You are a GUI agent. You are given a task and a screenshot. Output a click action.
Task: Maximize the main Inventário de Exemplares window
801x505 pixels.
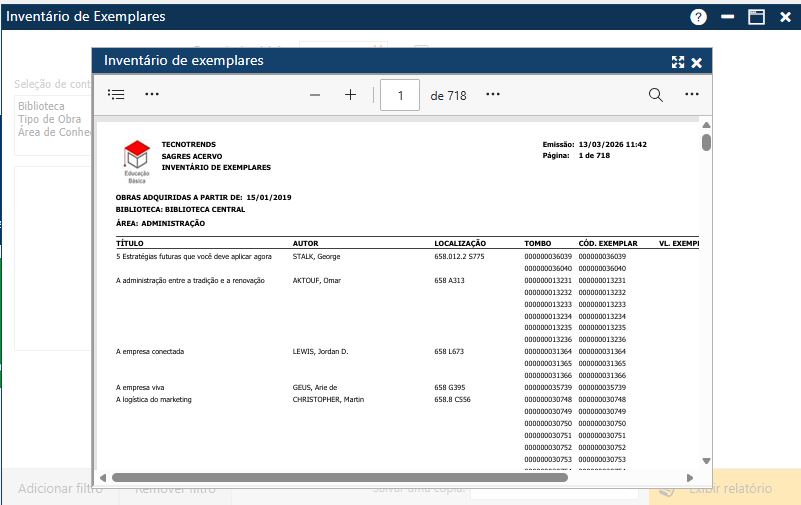tap(757, 17)
